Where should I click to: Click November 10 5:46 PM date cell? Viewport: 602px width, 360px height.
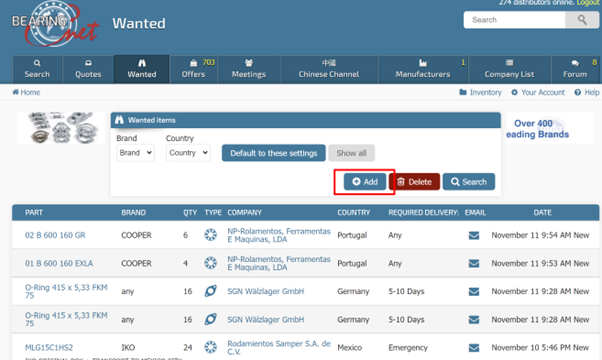coord(540,348)
